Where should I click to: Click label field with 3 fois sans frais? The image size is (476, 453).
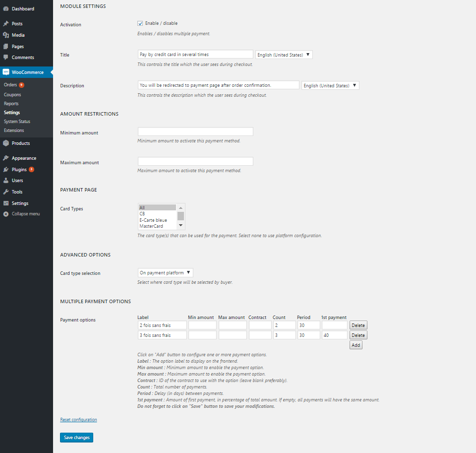point(162,335)
